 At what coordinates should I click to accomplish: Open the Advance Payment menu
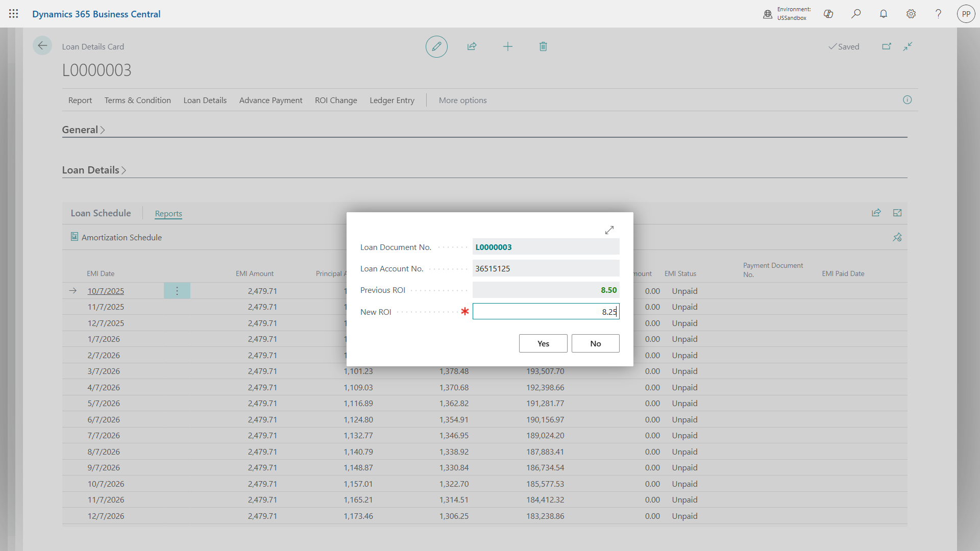pos(271,100)
